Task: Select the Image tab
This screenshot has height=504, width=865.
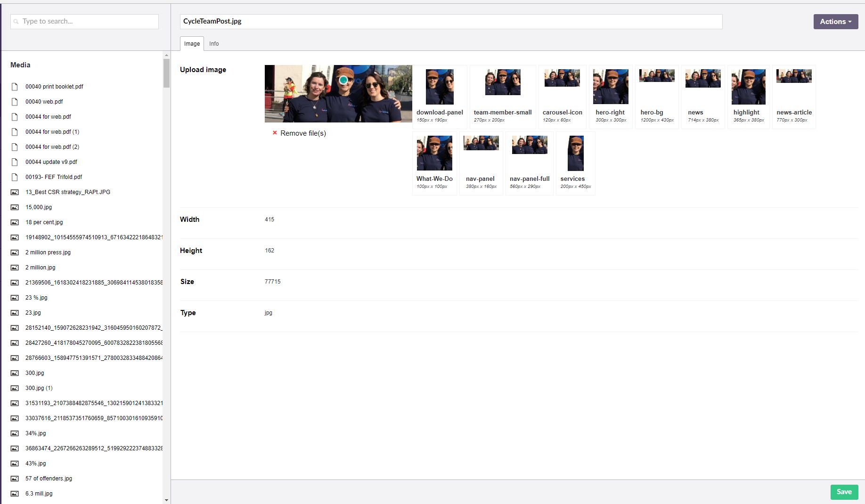Action: (192, 44)
